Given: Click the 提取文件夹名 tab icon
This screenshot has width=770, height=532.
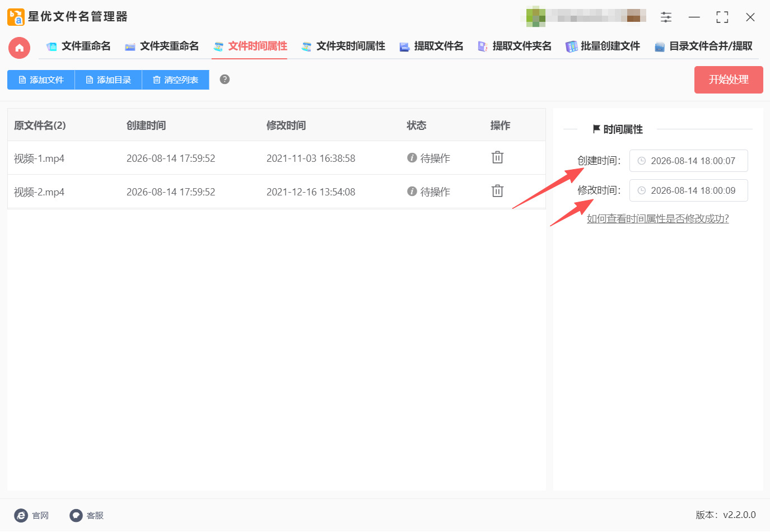Looking at the screenshot, I should (x=483, y=47).
